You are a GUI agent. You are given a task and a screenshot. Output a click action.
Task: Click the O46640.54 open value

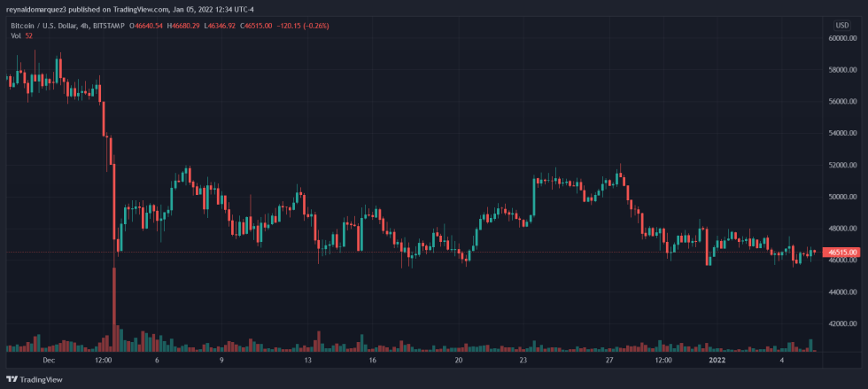coord(147,26)
